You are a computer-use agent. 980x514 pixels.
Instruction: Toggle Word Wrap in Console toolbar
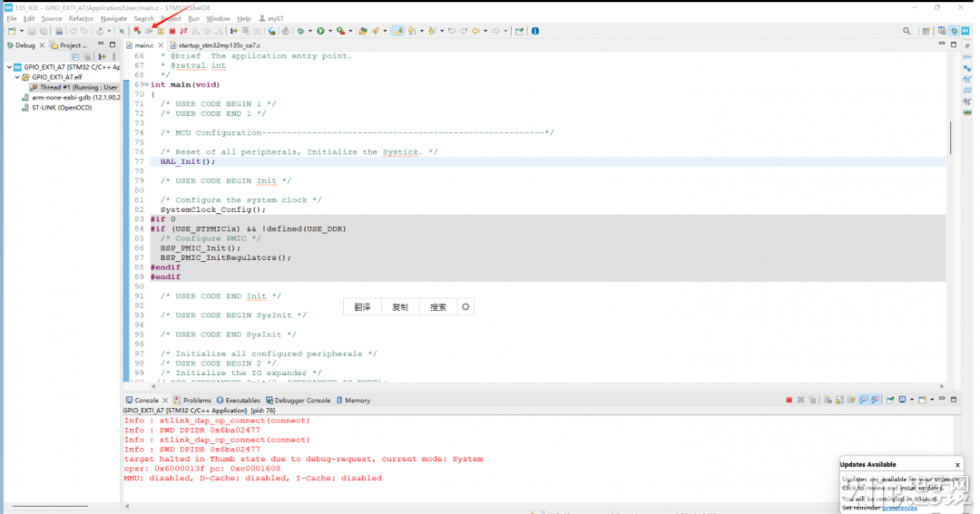click(851, 400)
